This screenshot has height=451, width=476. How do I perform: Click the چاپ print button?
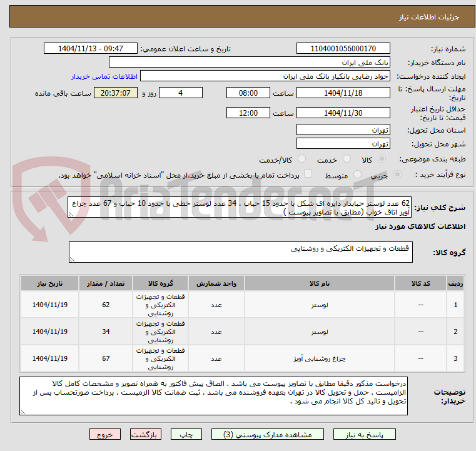[186, 434]
